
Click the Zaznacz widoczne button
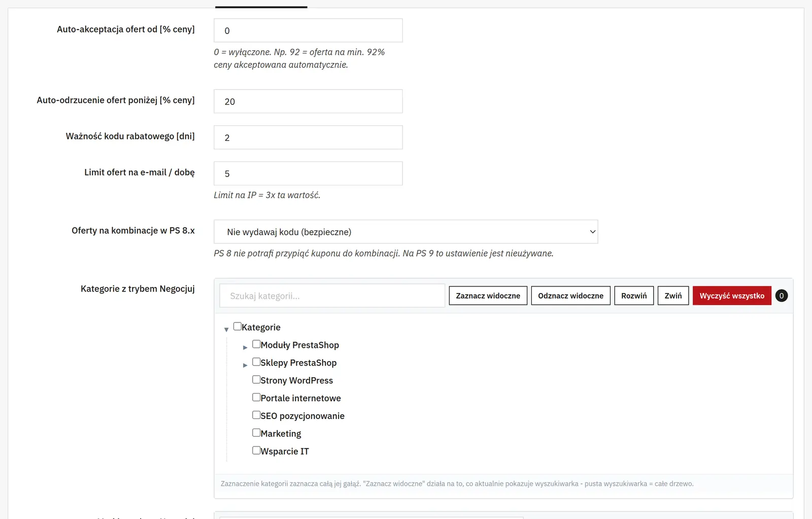(x=488, y=296)
